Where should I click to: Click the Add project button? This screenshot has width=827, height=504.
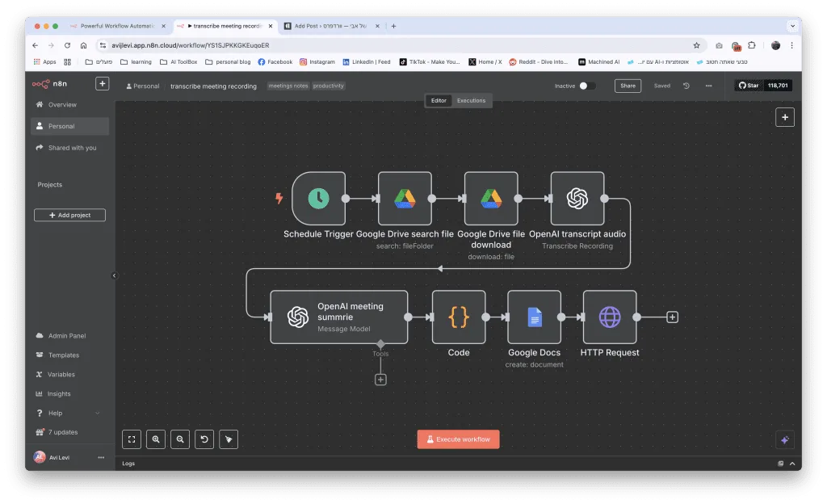coord(69,215)
